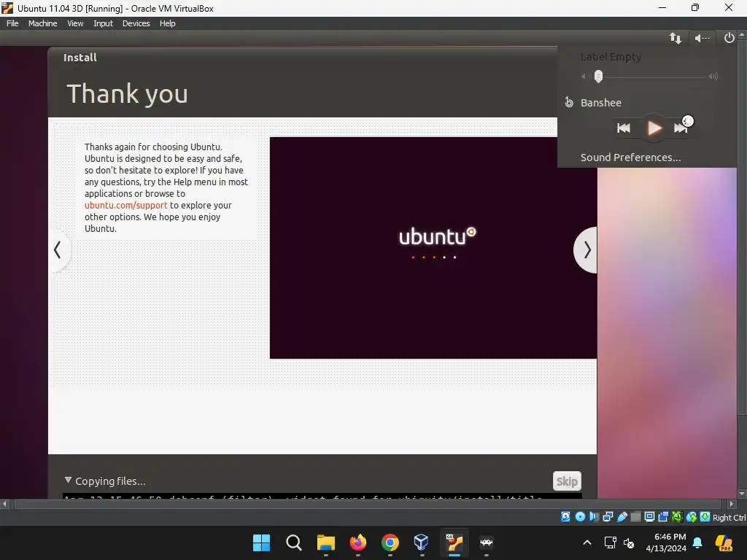The height and width of the screenshot is (560, 747).
Task: Click the running VirtualBox VM taskbar icon
Action: coord(454,542)
